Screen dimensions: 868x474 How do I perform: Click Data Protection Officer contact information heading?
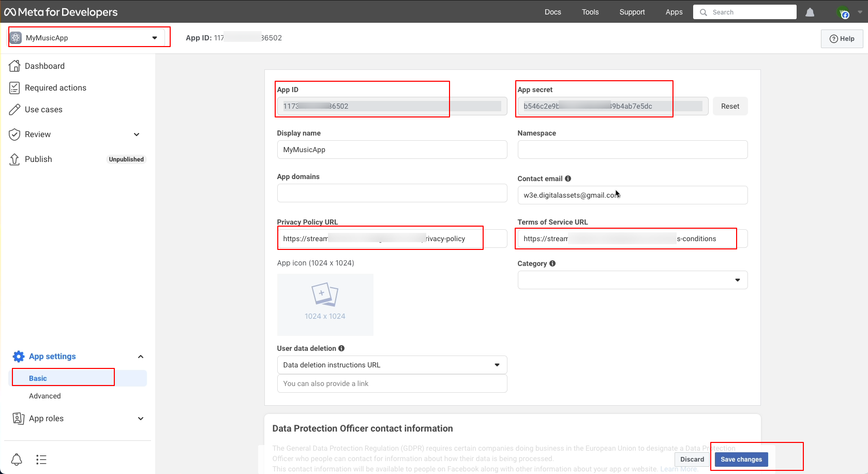(x=363, y=428)
